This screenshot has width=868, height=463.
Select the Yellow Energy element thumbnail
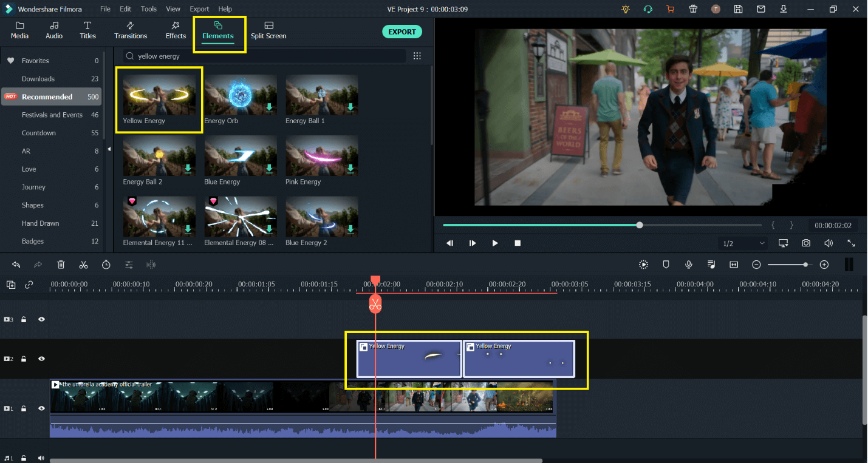[x=159, y=95]
